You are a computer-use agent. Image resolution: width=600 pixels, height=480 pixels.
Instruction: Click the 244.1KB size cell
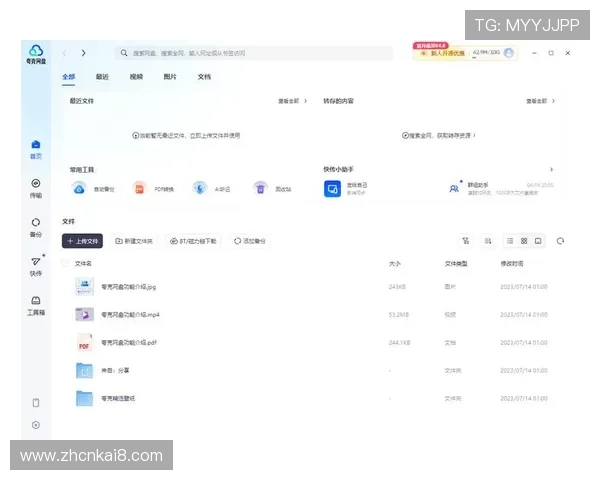pos(399,342)
